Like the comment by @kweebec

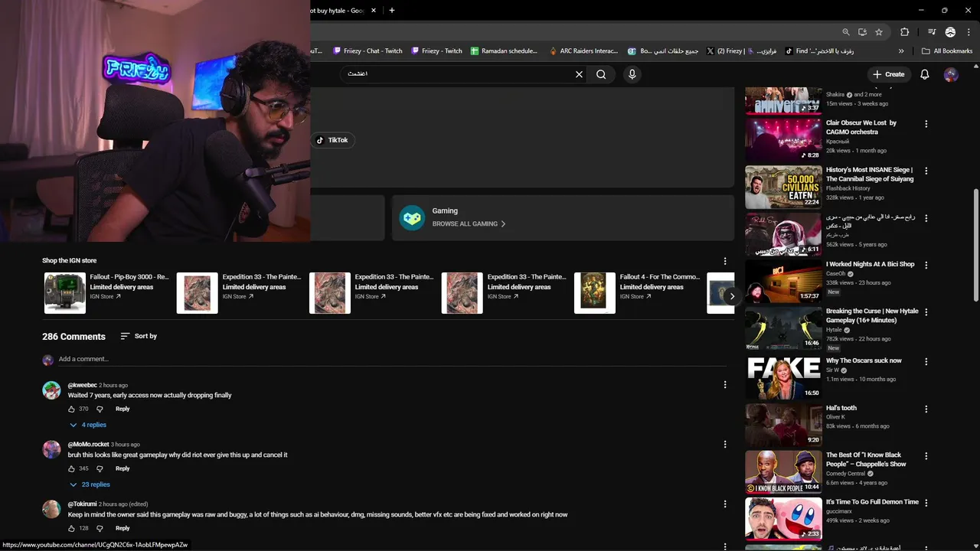coord(72,409)
